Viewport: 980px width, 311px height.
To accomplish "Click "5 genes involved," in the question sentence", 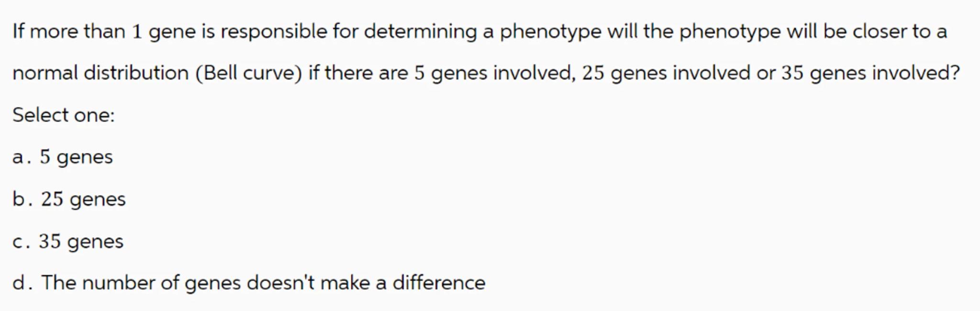I will pos(495,73).
